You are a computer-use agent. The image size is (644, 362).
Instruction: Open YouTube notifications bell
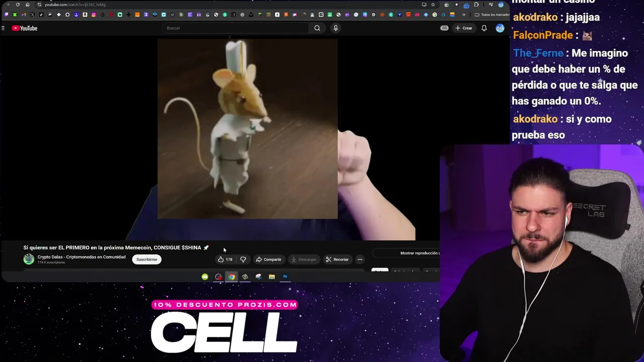click(484, 28)
